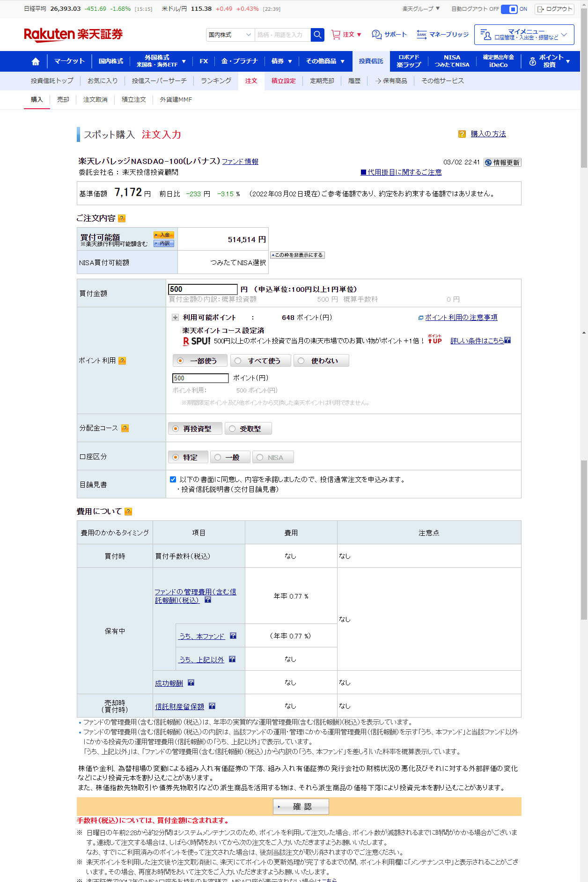
Task: Switch to the 売却 tab
Action: [x=63, y=100]
